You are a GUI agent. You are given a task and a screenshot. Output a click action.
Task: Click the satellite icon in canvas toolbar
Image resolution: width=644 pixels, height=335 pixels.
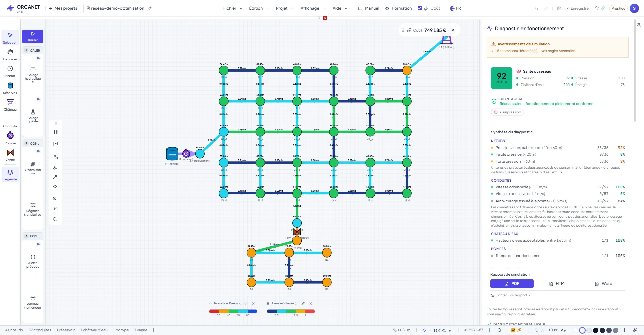(x=55, y=168)
